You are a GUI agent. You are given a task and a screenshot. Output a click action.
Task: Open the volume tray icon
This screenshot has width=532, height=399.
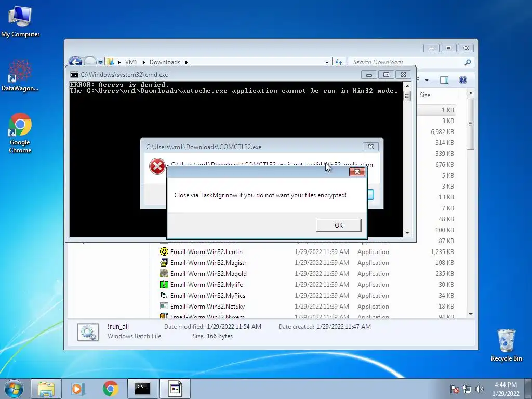point(479,389)
